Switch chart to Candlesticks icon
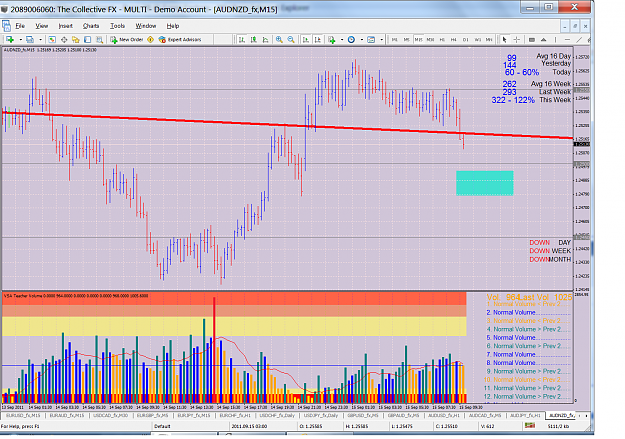Viewport: 625px width, 439px height. click(254, 39)
